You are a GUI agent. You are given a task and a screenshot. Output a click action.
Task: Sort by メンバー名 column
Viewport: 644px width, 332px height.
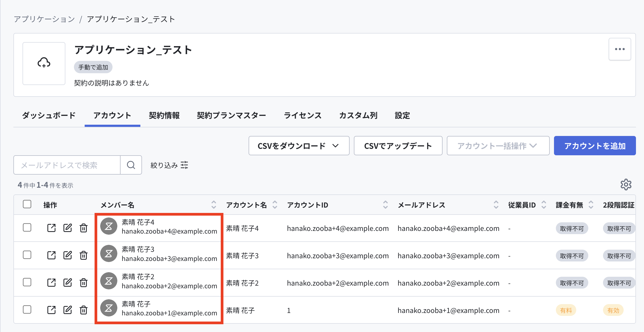[214, 205]
